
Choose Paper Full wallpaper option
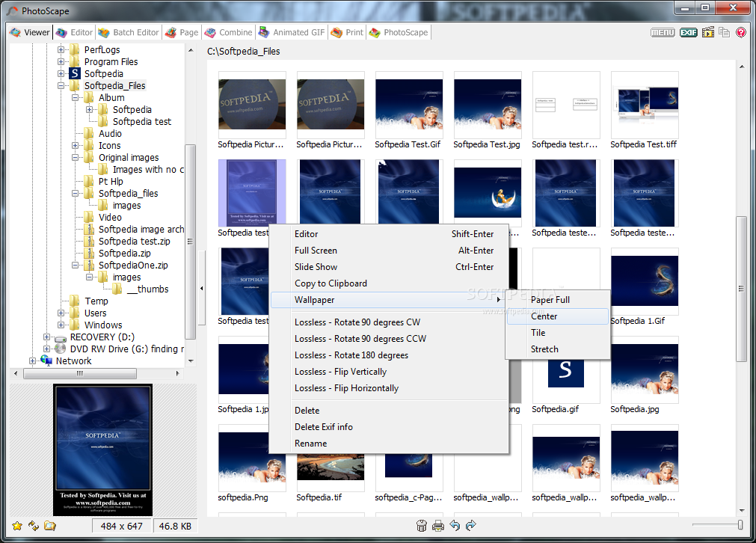click(558, 300)
